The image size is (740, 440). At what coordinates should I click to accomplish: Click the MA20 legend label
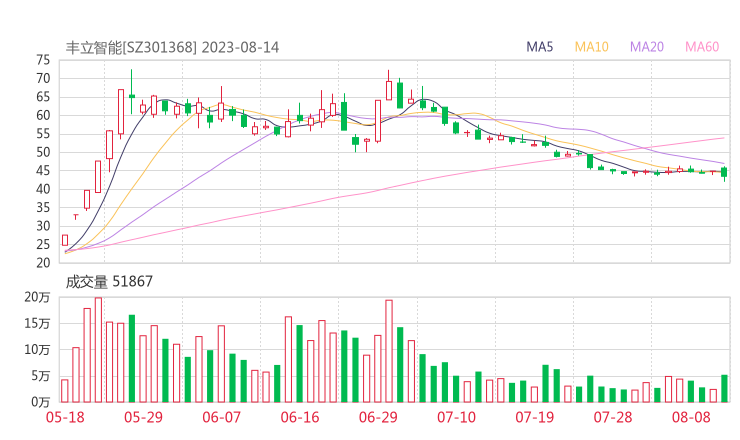tap(647, 47)
